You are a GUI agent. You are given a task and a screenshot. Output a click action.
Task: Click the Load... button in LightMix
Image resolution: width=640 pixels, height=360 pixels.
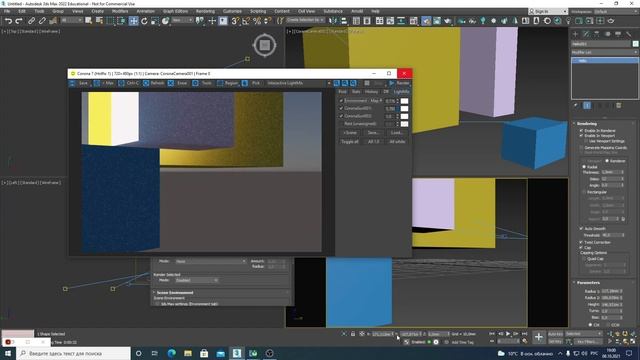tap(397, 133)
